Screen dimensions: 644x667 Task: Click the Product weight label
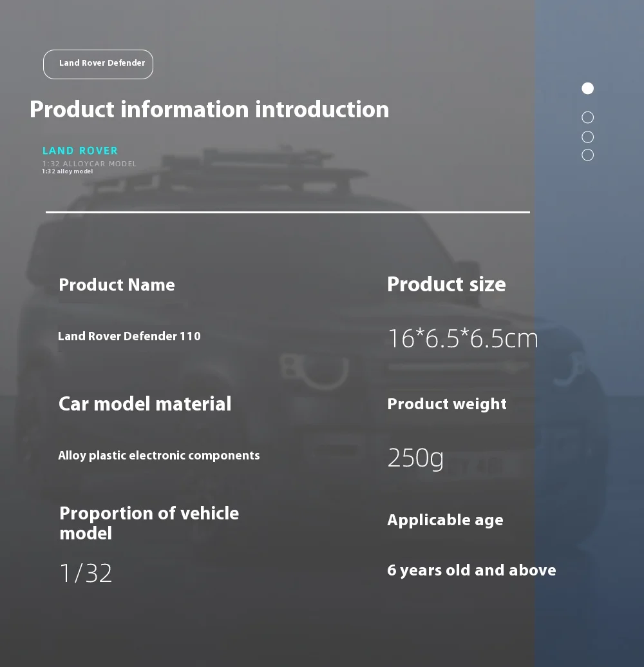point(447,403)
